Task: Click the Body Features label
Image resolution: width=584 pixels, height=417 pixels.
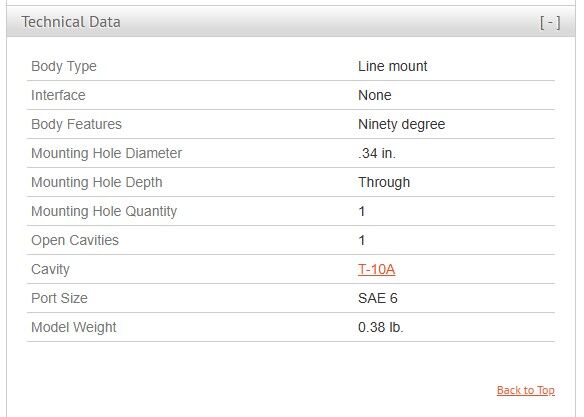Action: tap(76, 124)
